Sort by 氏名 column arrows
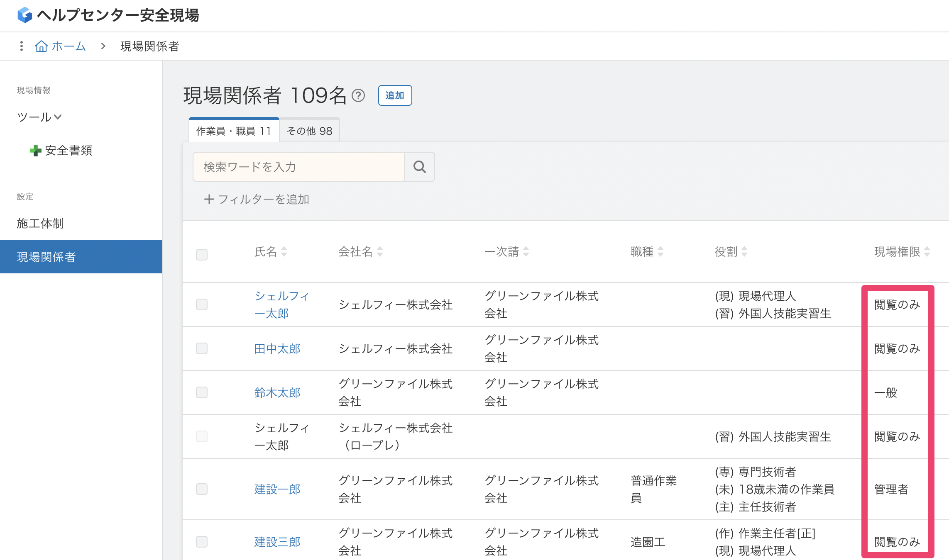 click(x=284, y=251)
